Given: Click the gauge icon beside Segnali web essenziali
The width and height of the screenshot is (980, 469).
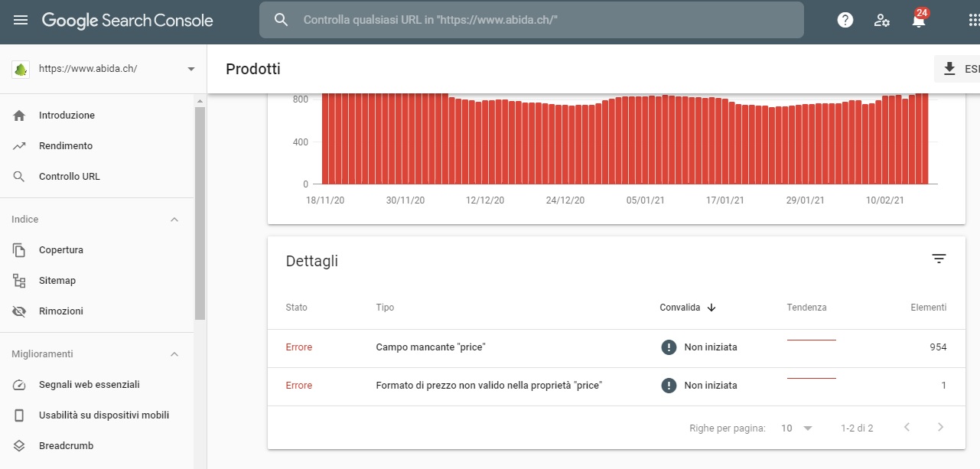Looking at the screenshot, I should [x=20, y=385].
